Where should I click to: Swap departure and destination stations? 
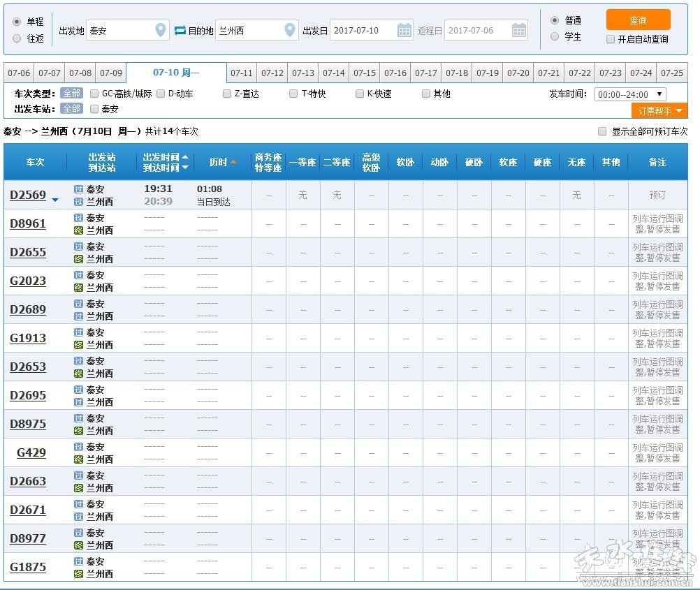(x=180, y=30)
